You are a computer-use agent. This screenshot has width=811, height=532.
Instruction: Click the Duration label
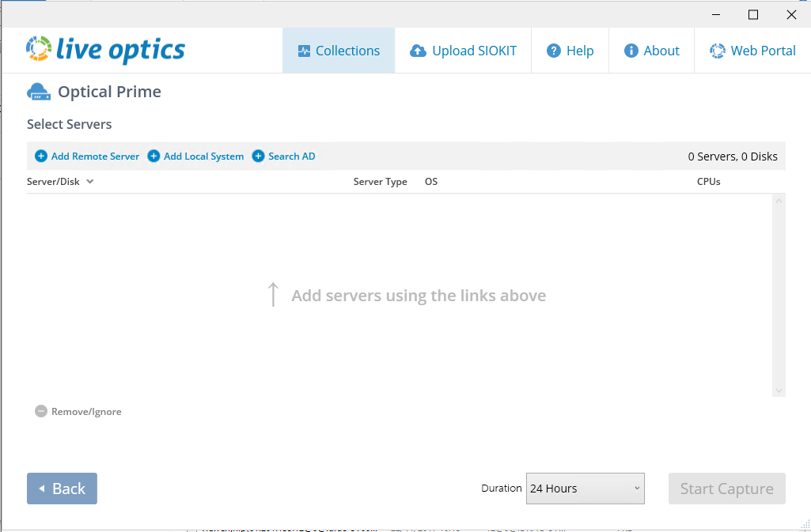(501, 488)
